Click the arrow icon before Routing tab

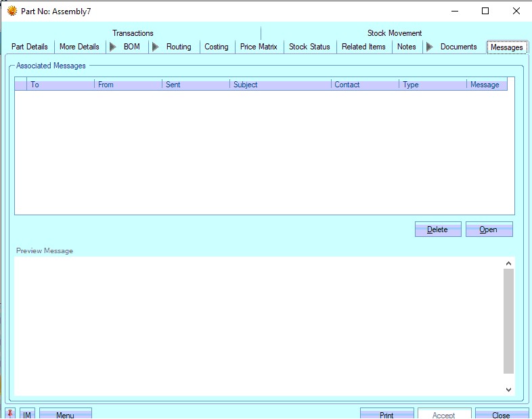[x=156, y=47]
